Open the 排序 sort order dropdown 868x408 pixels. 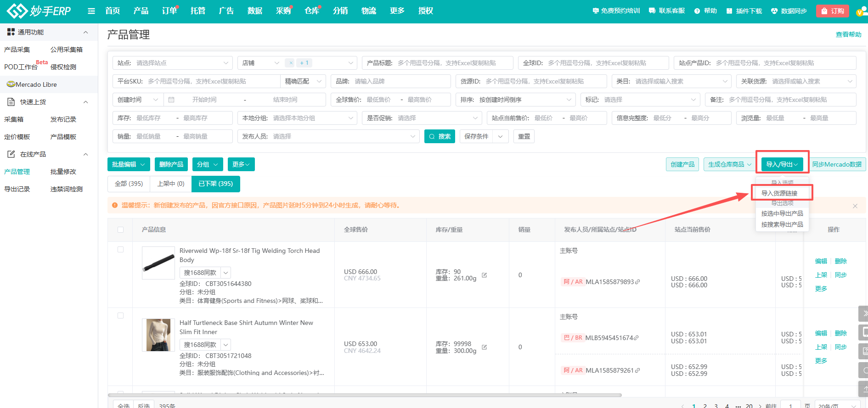coord(515,100)
